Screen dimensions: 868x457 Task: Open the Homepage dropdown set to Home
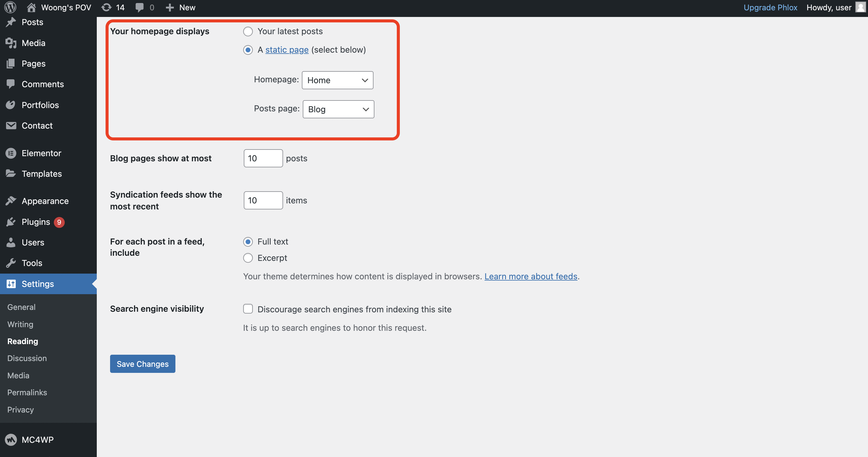click(337, 80)
